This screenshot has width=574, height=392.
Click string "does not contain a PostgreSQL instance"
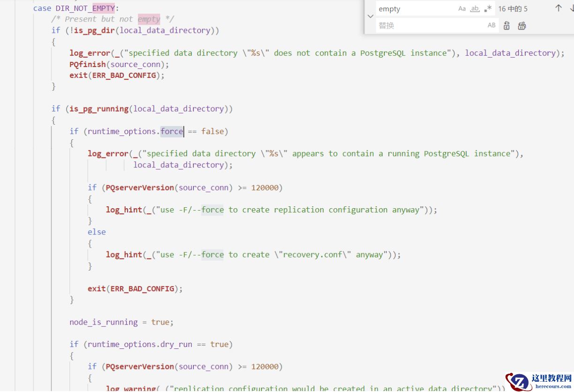[361, 53]
